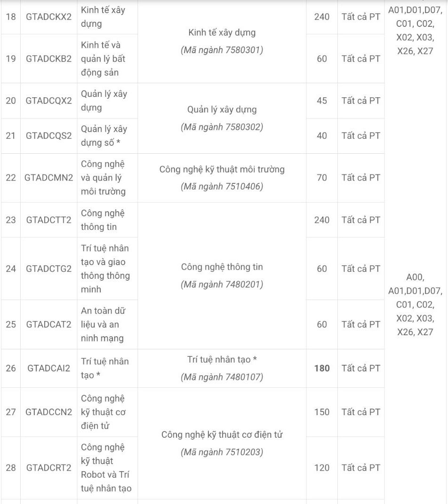Click the GTADCAI2 code cell
448x504 pixels.
click(49, 368)
